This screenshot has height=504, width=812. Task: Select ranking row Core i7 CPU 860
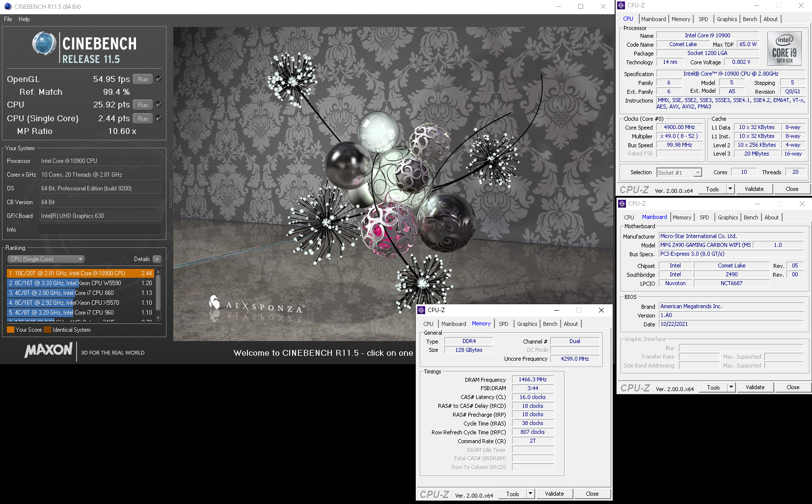[81, 293]
